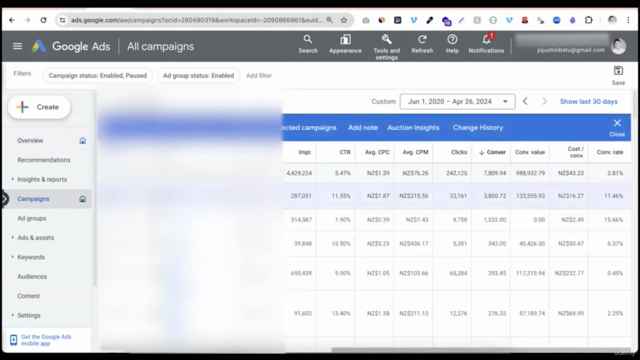Sort by Avg. CPC column header
Screen dimensions: 640x360
click(377, 152)
